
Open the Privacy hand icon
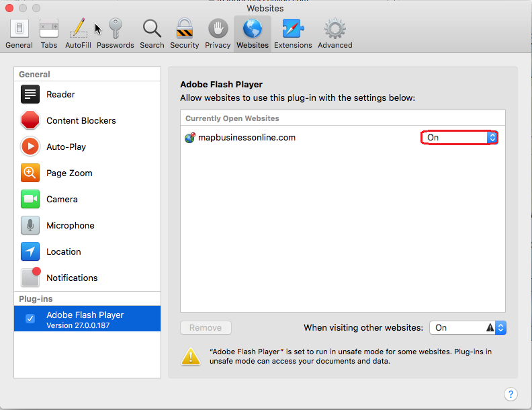pyautogui.click(x=218, y=28)
